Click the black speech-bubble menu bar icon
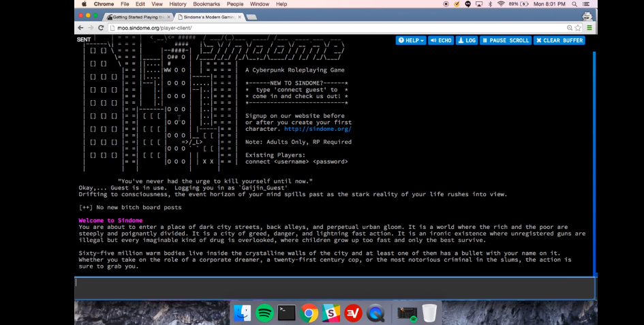Viewport: 644px width, 325px height. 467,4
